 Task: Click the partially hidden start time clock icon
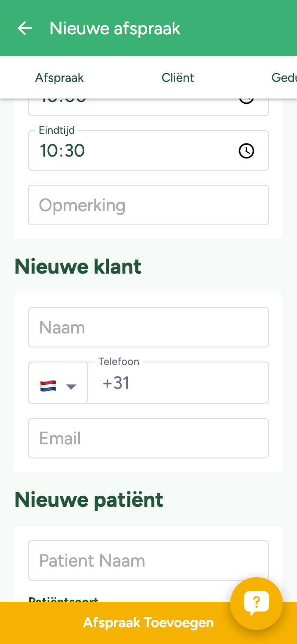tap(246, 101)
